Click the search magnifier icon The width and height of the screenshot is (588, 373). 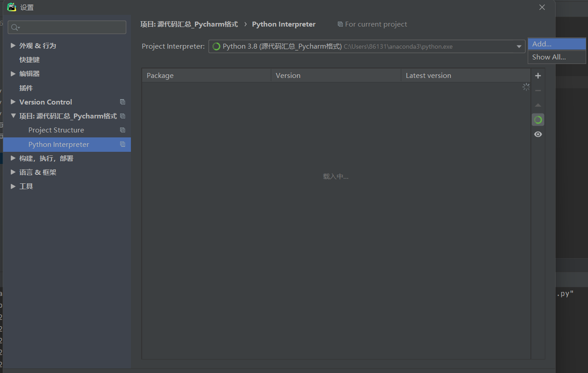[15, 27]
